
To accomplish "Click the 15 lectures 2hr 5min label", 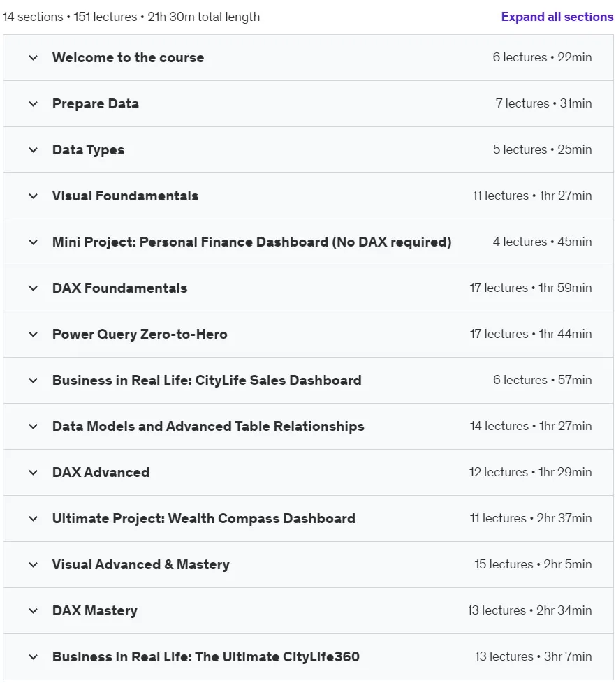I will (533, 564).
